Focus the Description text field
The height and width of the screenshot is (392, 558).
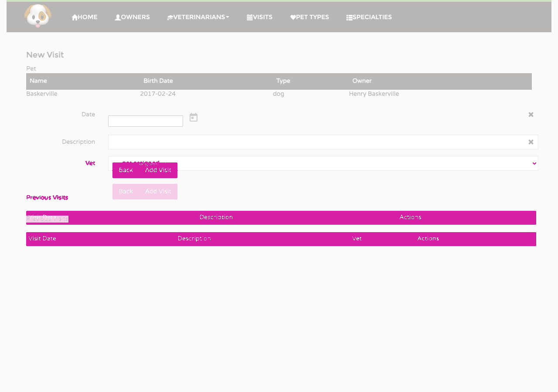[323, 142]
